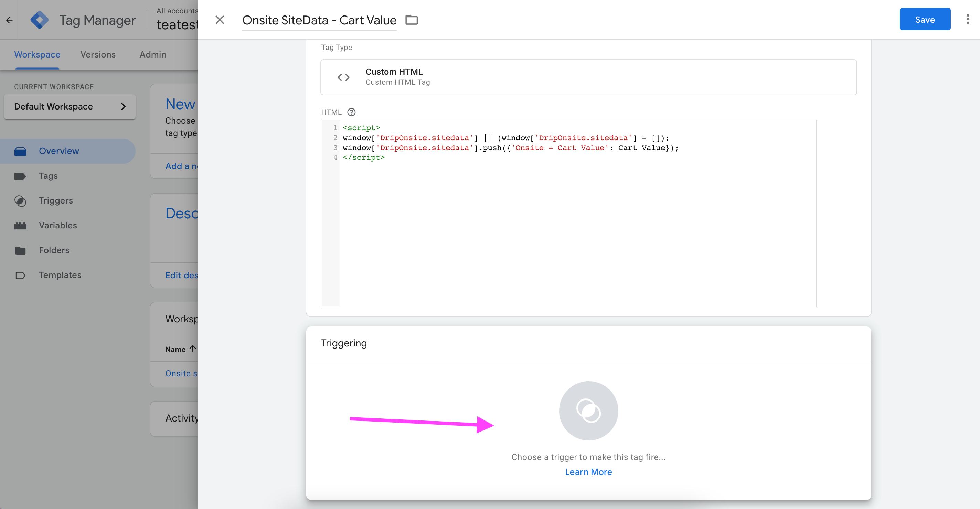The width and height of the screenshot is (980, 509).
Task: Open Triggers in the sidebar
Action: [55, 201]
